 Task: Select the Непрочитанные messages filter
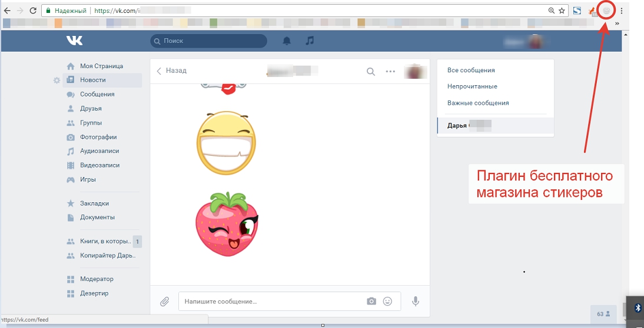point(472,86)
